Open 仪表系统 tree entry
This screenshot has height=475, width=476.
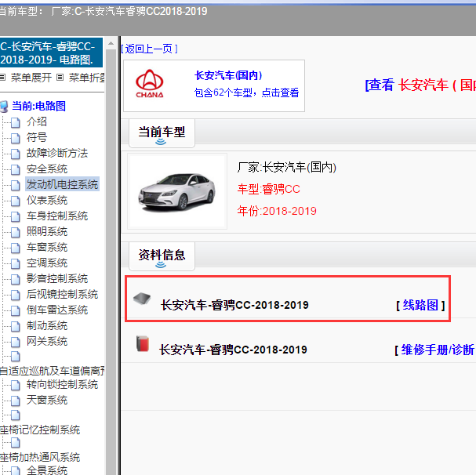(47, 201)
